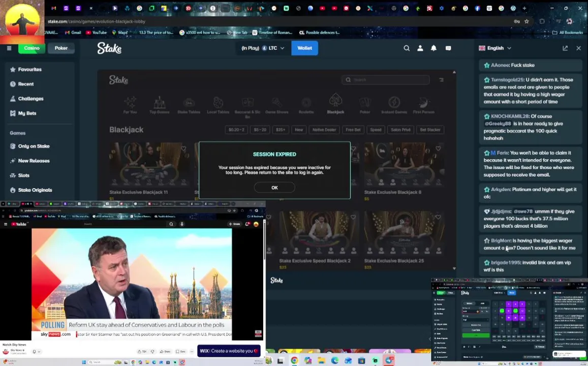Image resolution: width=588 pixels, height=366 pixels.
Task: Toggle the Stake chat bubble icon
Action: [x=448, y=48]
